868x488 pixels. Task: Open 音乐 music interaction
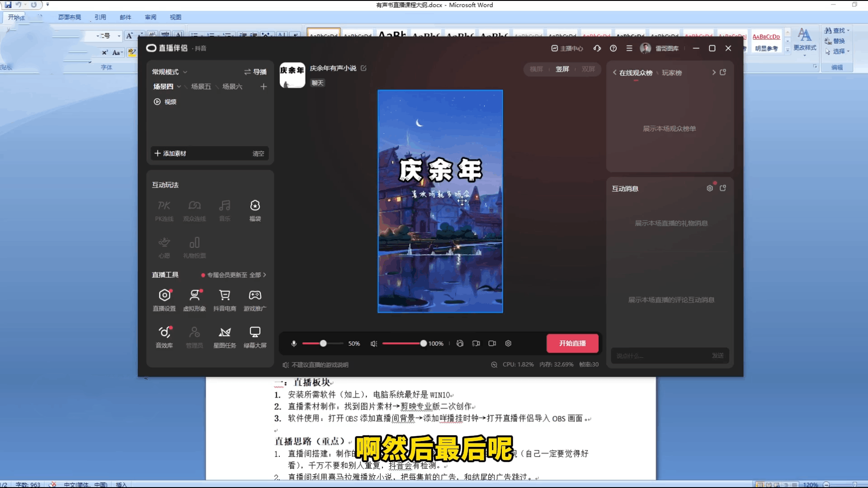coord(225,211)
